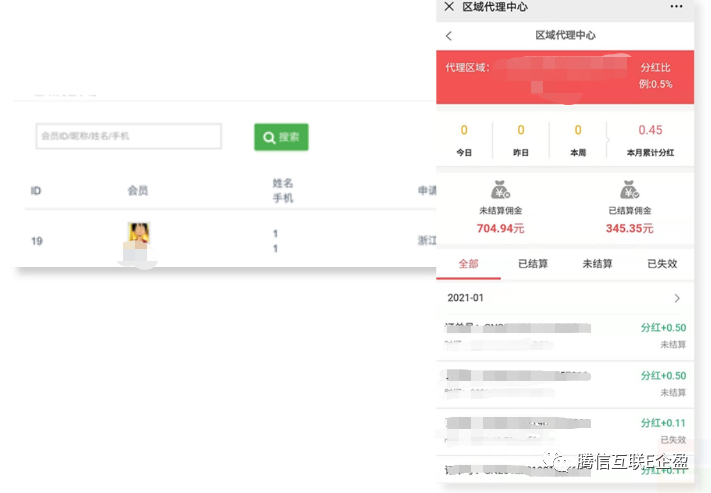Click the 2021-01 date label
This screenshot has height=493, width=711.
[465, 298]
